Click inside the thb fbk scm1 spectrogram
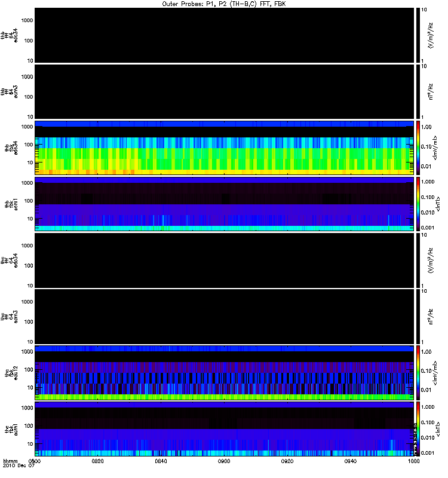Image resolution: width=448 pixels, height=478 pixels. click(224, 204)
